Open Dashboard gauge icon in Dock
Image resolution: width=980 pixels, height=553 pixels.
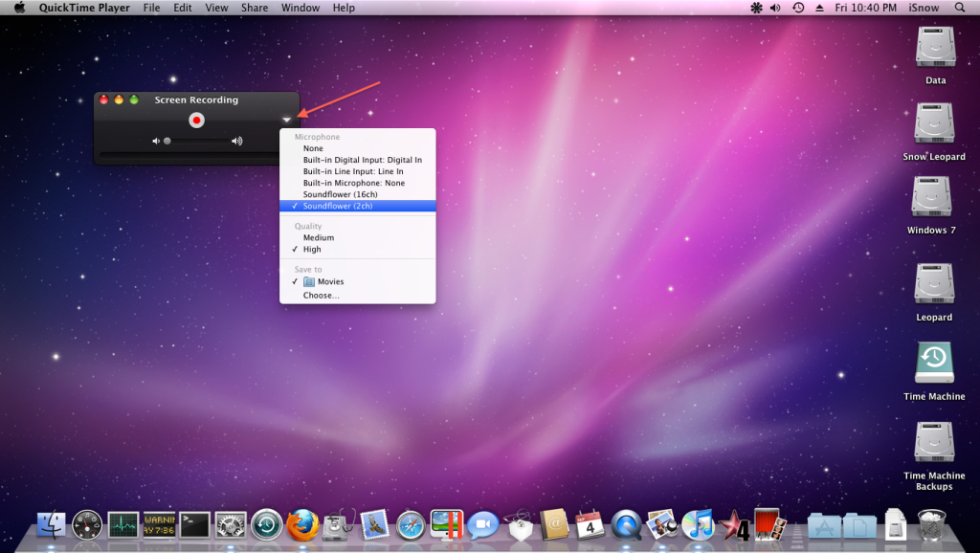click(87, 525)
